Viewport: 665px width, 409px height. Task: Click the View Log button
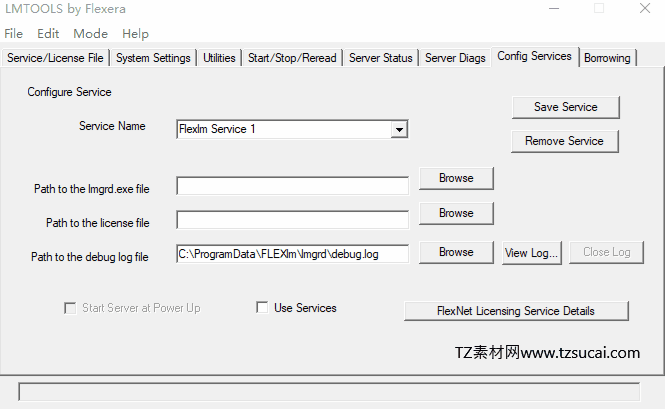531,253
